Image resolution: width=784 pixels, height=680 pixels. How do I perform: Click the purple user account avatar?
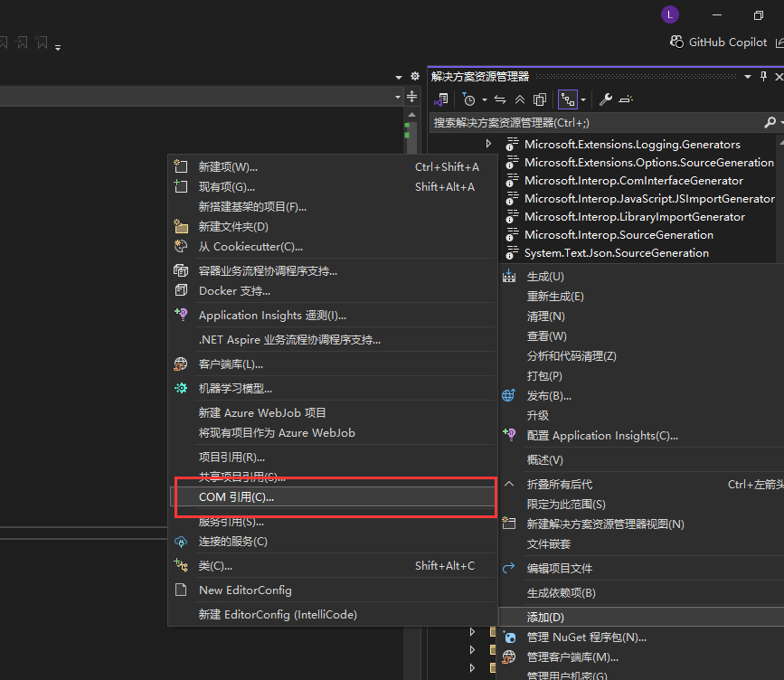click(669, 14)
